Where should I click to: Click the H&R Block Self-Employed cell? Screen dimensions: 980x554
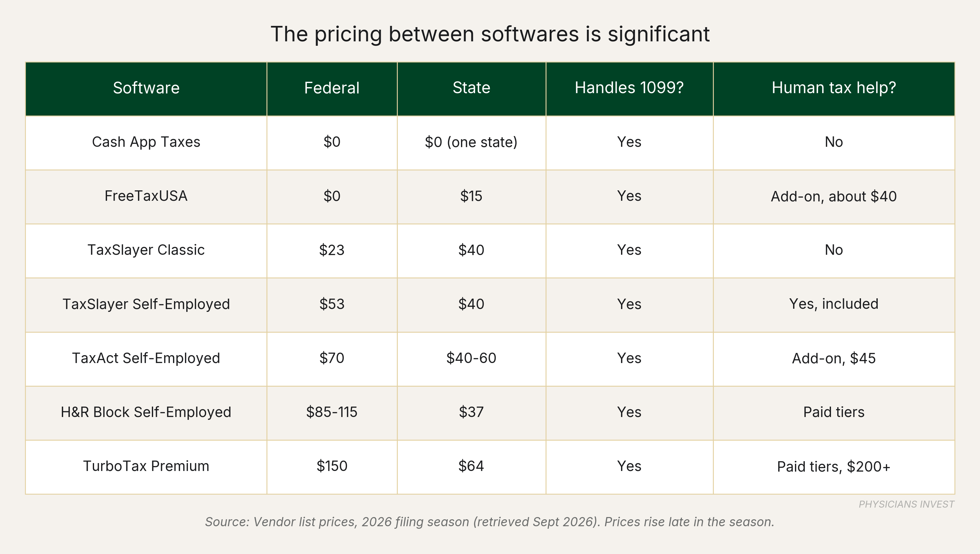point(146,412)
